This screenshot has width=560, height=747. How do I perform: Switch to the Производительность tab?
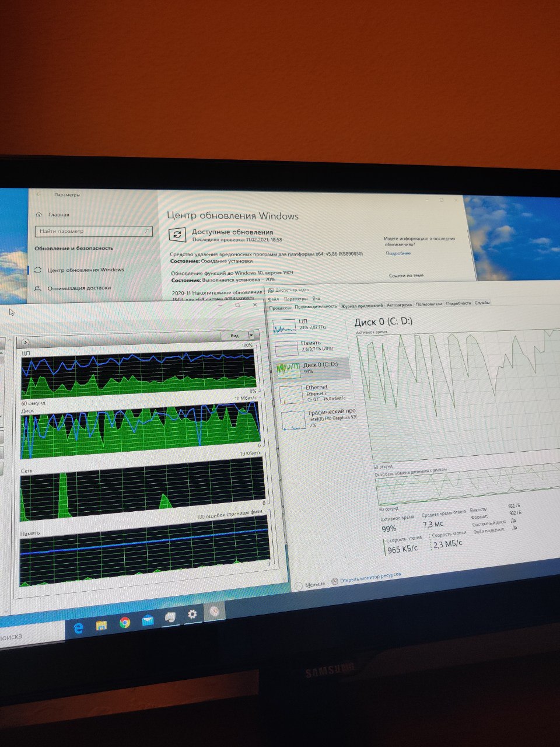tap(316, 306)
